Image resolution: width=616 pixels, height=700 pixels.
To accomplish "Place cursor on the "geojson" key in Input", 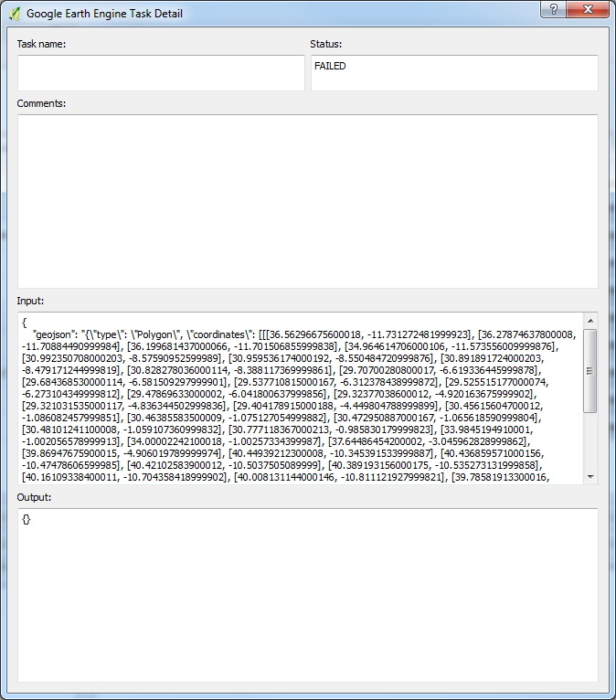I will 54,336.
